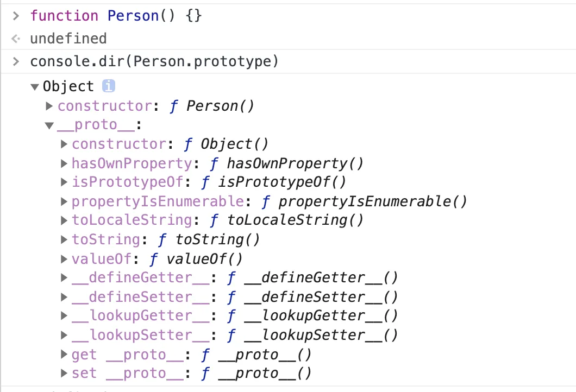Expand the isPrototypeOf property arrow
Screen dimensions: 576x392
coord(64,182)
